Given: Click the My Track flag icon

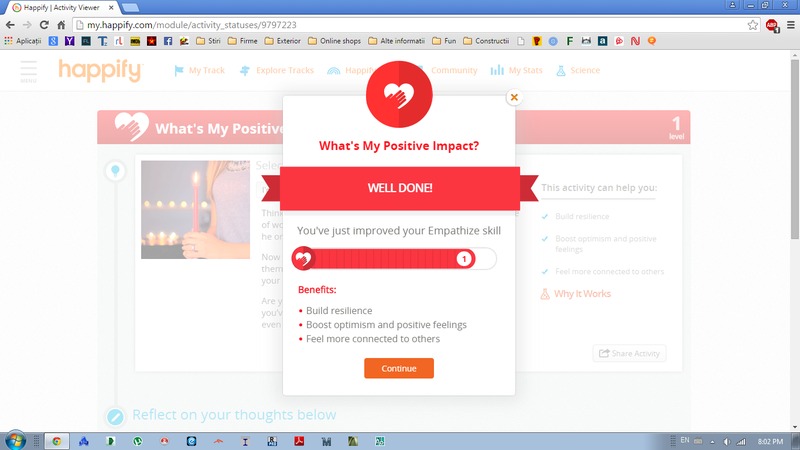Looking at the screenshot, I should (x=179, y=70).
